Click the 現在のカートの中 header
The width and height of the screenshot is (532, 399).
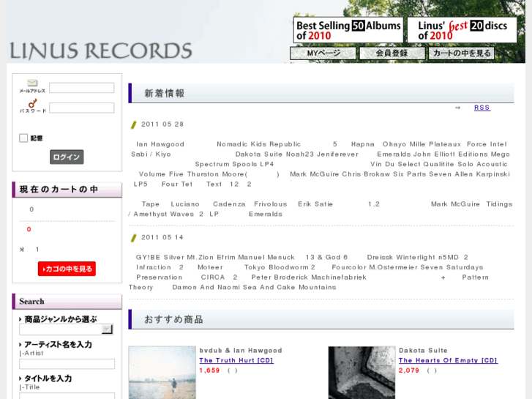point(67,190)
